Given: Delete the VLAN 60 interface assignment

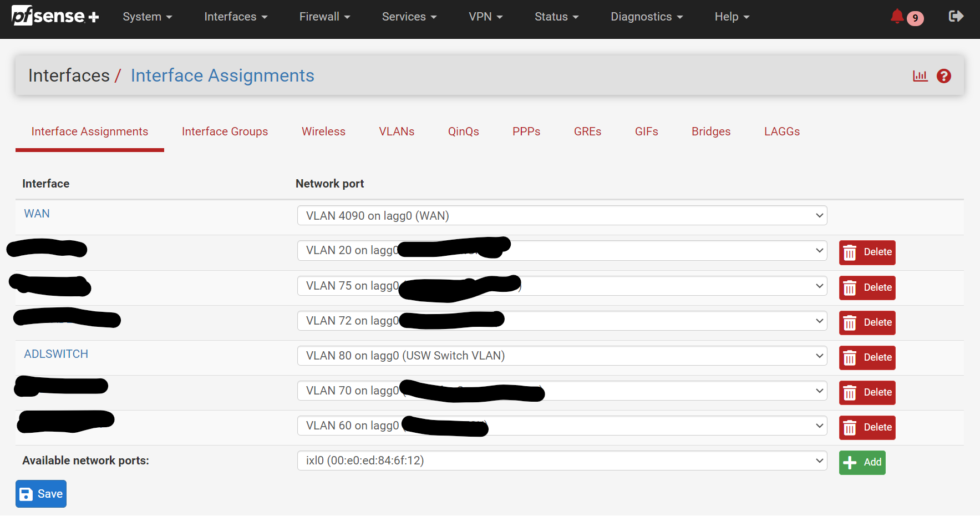Looking at the screenshot, I should coord(867,428).
